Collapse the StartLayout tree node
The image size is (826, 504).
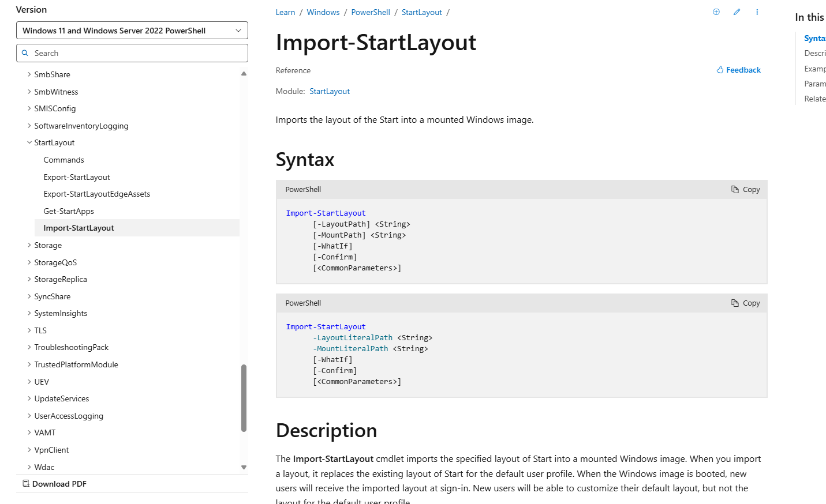pyautogui.click(x=29, y=142)
